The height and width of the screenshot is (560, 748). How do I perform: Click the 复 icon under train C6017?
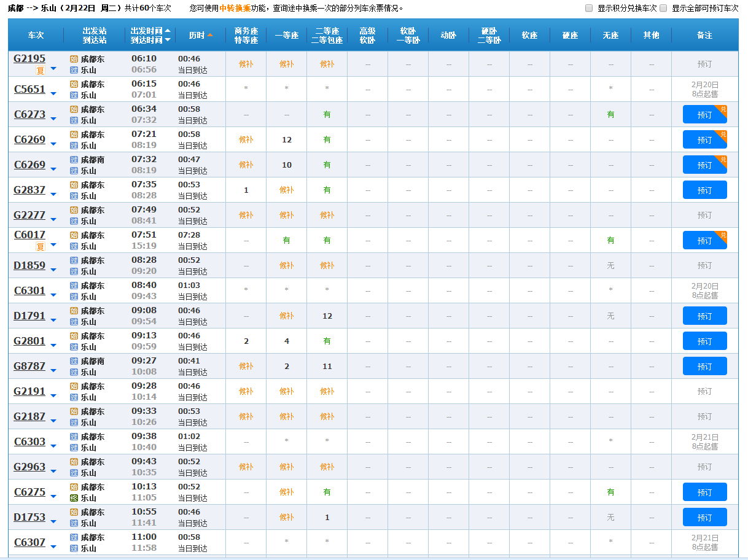pyautogui.click(x=41, y=247)
